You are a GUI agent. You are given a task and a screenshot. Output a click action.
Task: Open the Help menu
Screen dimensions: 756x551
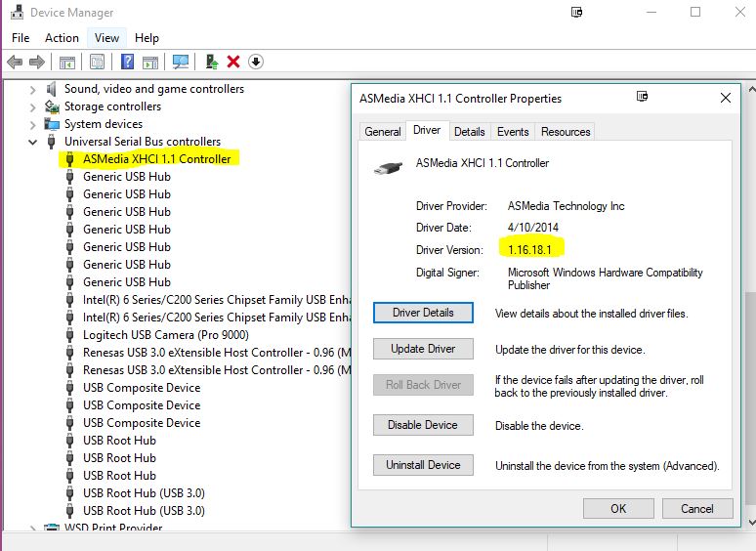pyautogui.click(x=147, y=37)
